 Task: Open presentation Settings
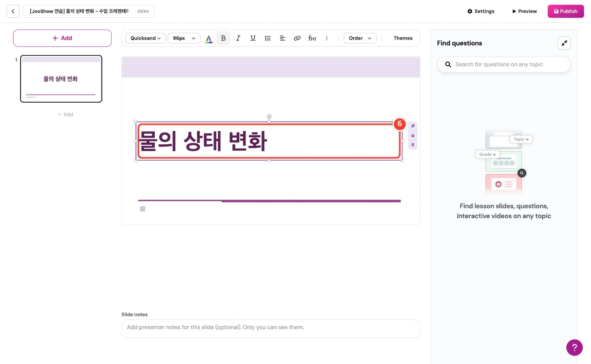pyautogui.click(x=481, y=11)
